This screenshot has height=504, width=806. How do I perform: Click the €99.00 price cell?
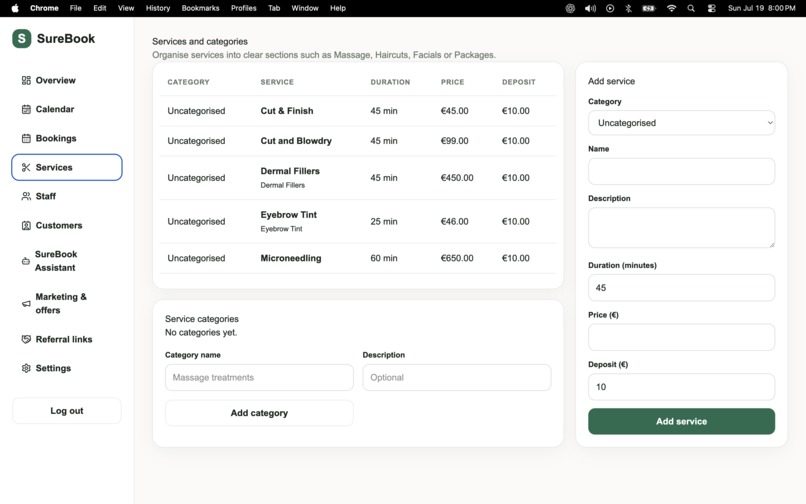click(x=454, y=140)
